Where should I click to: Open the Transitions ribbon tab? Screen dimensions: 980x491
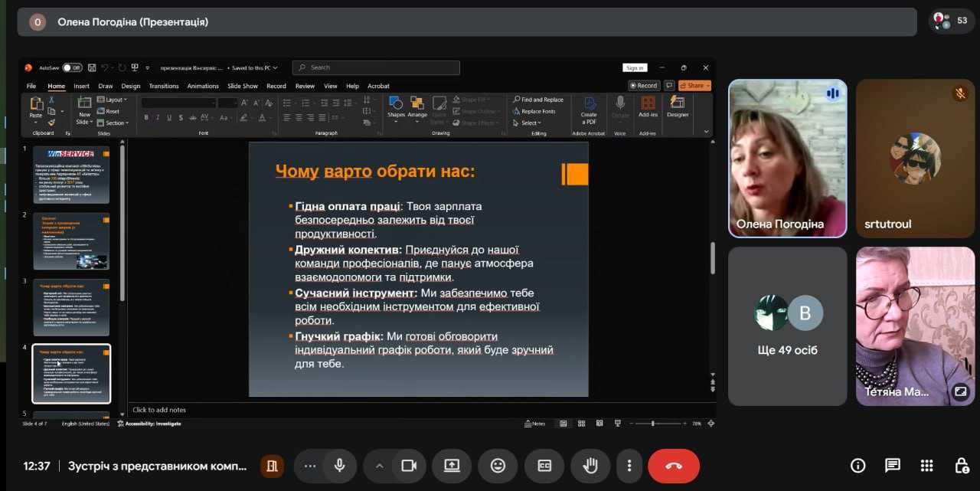[164, 86]
